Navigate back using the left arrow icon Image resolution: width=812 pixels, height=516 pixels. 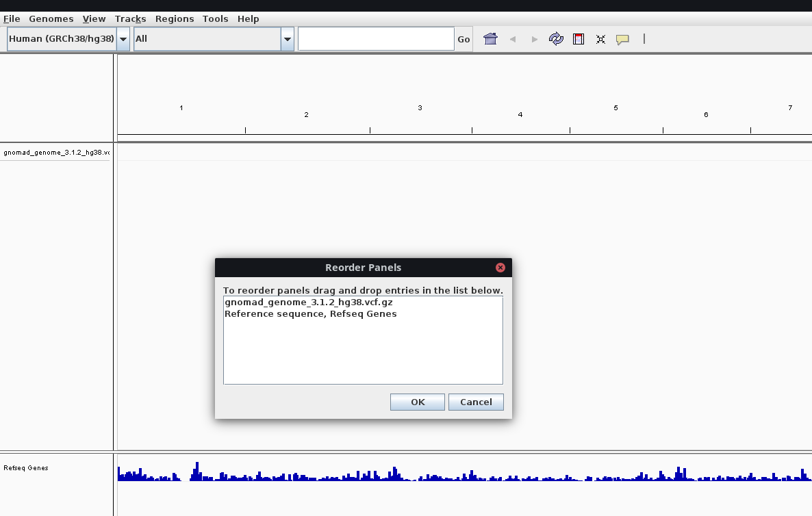513,39
